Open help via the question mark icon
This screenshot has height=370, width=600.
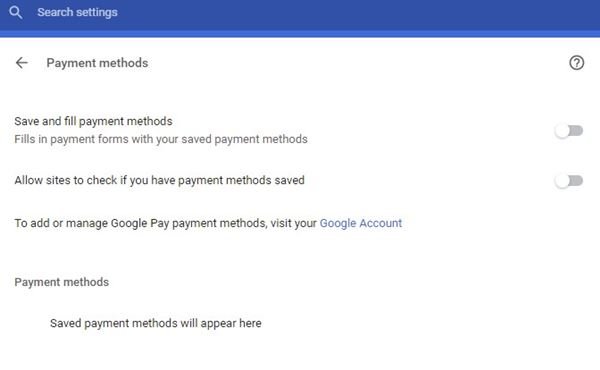point(576,63)
